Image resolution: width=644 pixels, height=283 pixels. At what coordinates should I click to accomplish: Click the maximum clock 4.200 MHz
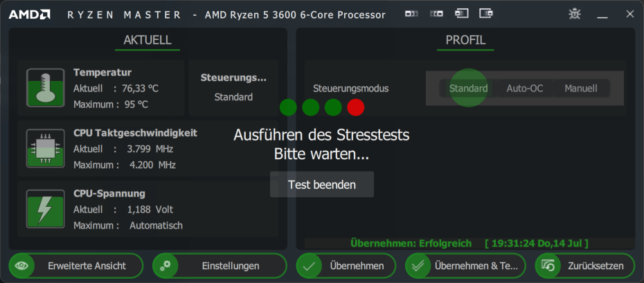tap(153, 165)
